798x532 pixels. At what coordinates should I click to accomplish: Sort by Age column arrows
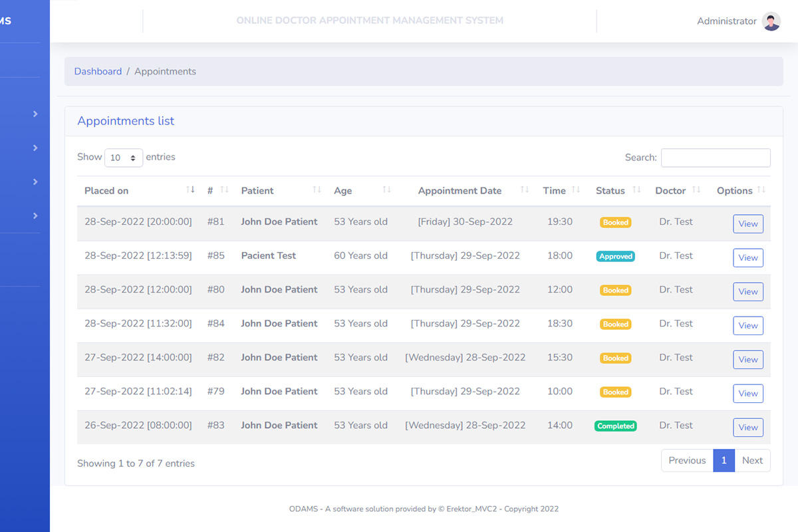tap(387, 190)
